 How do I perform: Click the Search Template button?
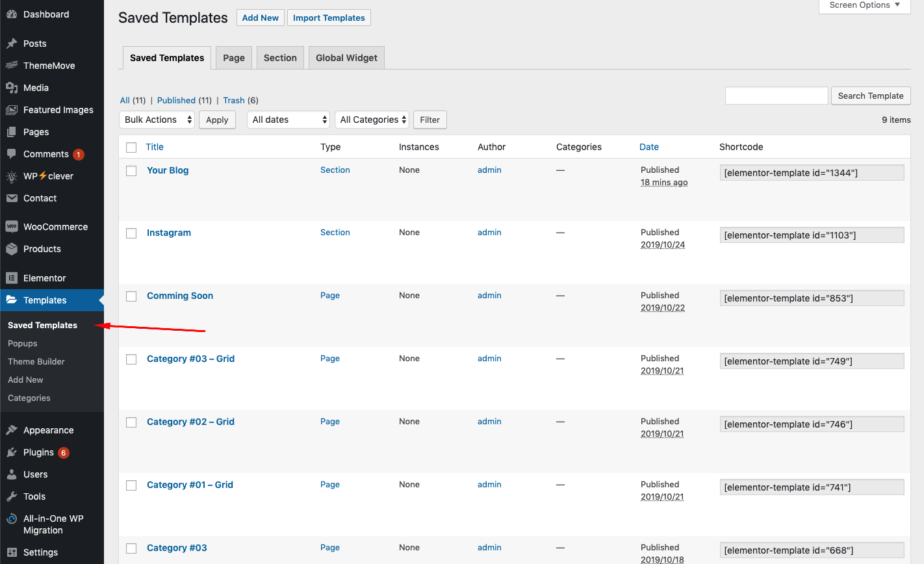[x=871, y=96]
